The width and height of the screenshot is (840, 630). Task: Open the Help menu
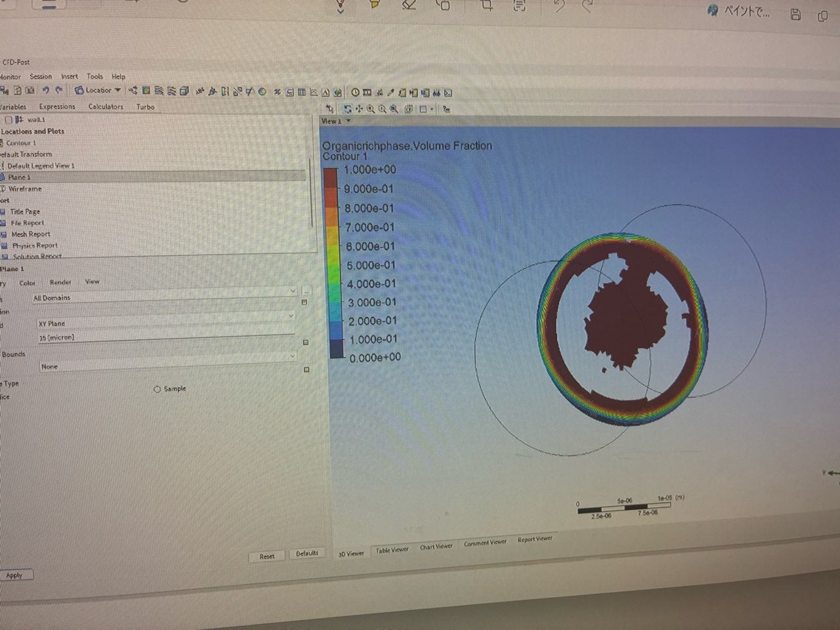click(118, 77)
